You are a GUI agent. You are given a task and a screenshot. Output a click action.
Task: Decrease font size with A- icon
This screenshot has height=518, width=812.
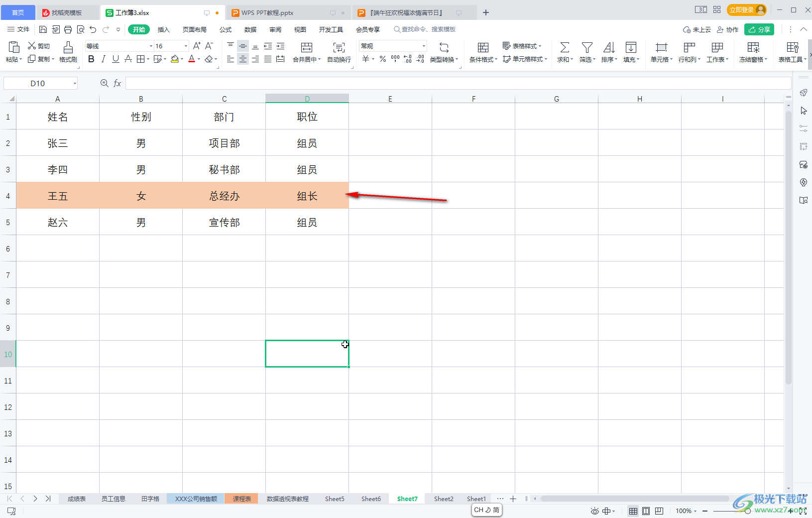pyautogui.click(x=209, y=46)
